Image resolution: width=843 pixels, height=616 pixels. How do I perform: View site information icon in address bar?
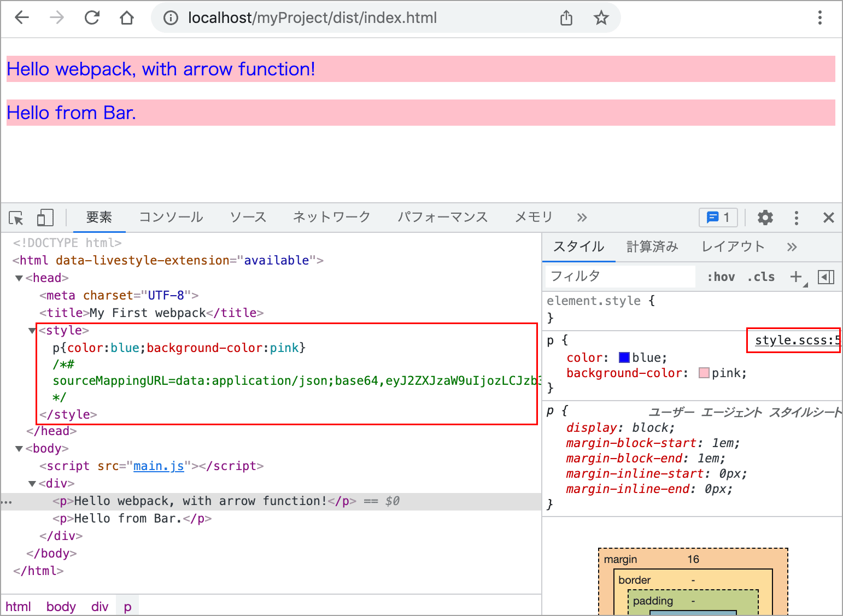pyautogui.click(x=171, y=18)
